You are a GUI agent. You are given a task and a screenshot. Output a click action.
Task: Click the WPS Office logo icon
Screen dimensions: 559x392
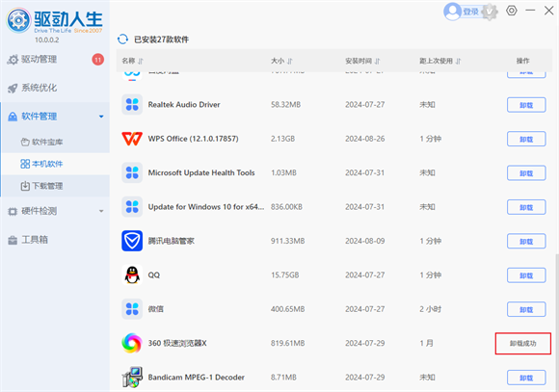point(132,139)
